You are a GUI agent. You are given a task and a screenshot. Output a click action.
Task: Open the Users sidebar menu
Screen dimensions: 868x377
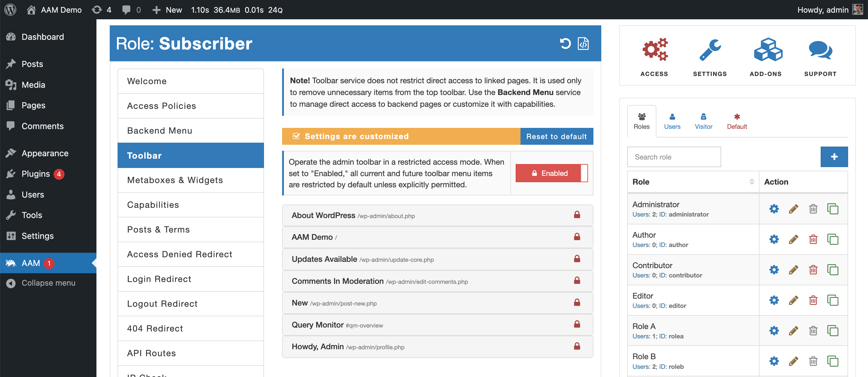[48, 195]
